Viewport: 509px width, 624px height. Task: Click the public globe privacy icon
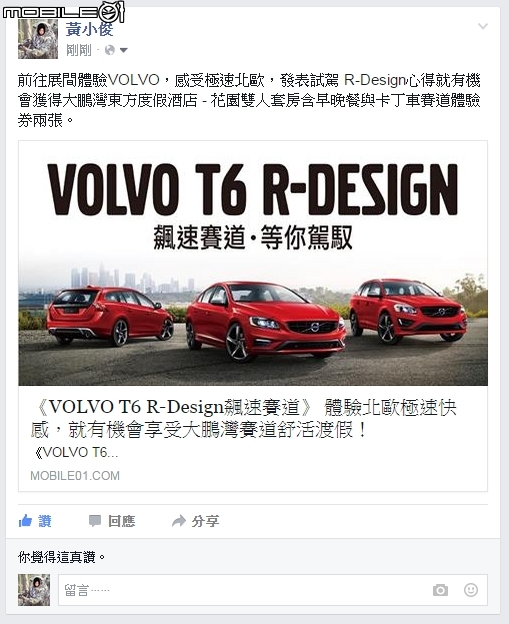110,50
